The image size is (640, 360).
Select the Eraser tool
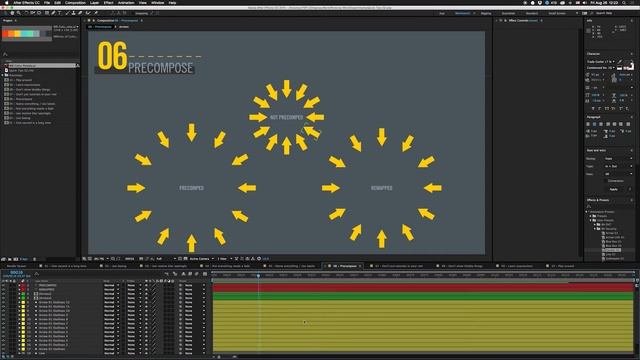pyautogui.click(x=80, y=13)
